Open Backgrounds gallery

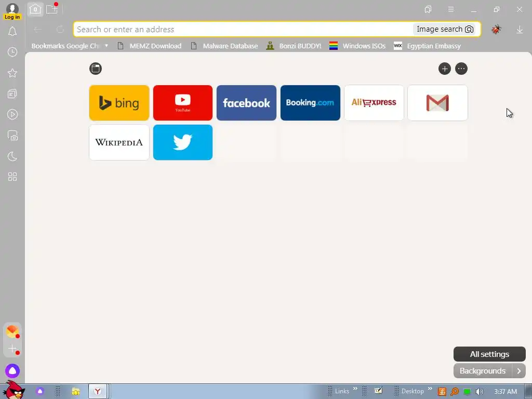pyautogui.click(x=483, y=371)
